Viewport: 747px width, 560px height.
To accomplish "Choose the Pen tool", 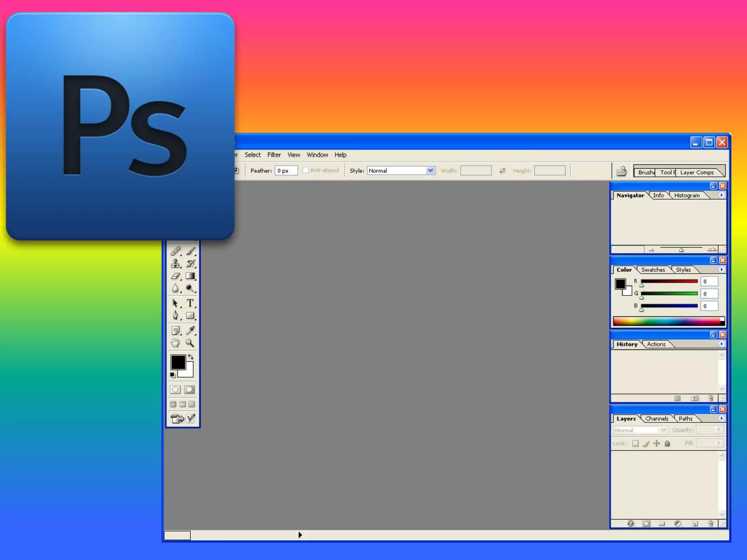I will [x=175, y=315].
